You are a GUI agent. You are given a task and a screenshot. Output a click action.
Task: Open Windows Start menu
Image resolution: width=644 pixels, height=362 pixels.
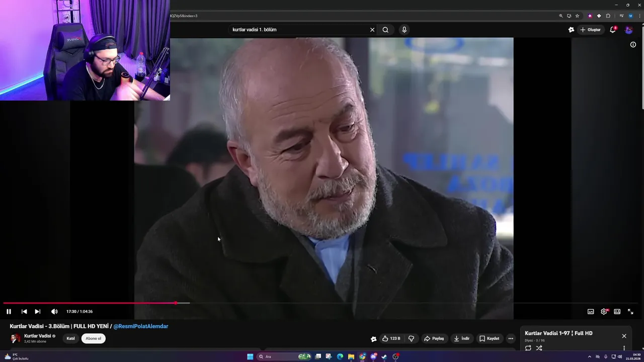(250, 356)
